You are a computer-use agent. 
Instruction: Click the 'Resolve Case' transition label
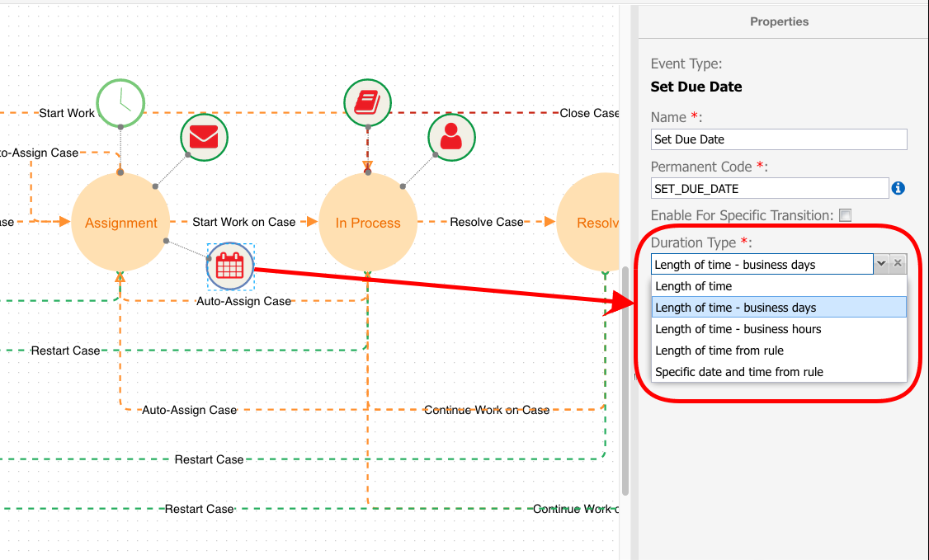click(487, 222)
